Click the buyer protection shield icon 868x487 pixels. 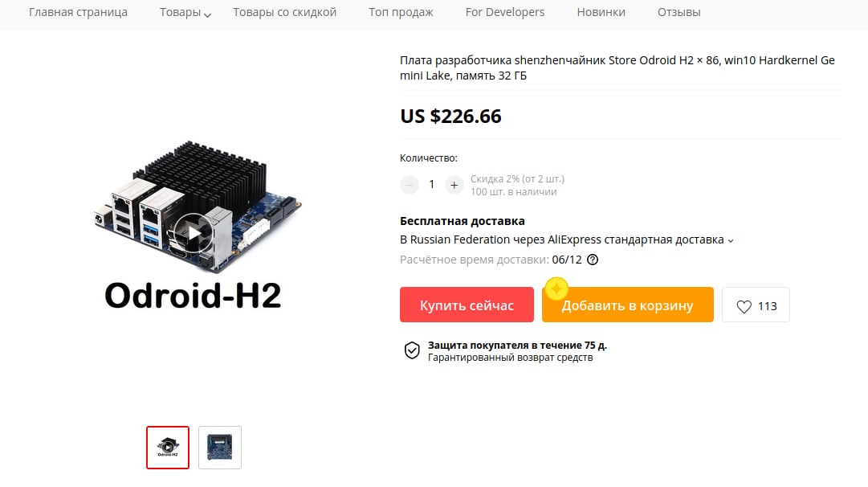click(412, 350)
